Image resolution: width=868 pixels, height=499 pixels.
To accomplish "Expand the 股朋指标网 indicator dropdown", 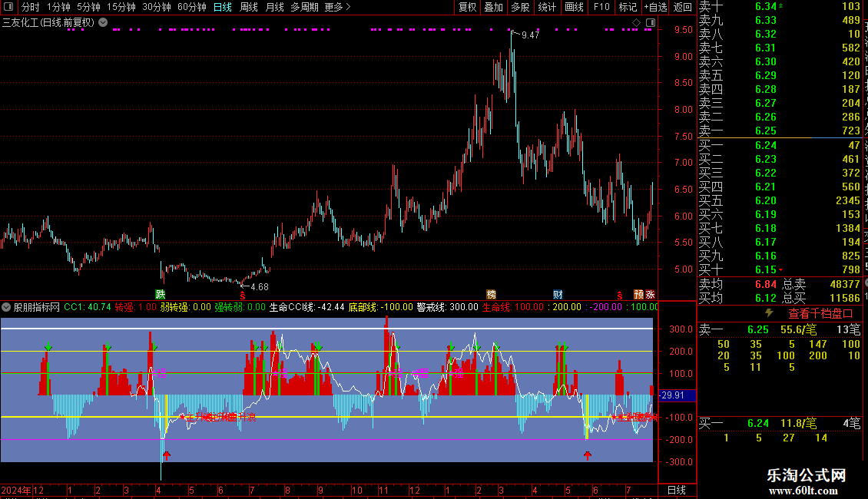I will 6,306.
